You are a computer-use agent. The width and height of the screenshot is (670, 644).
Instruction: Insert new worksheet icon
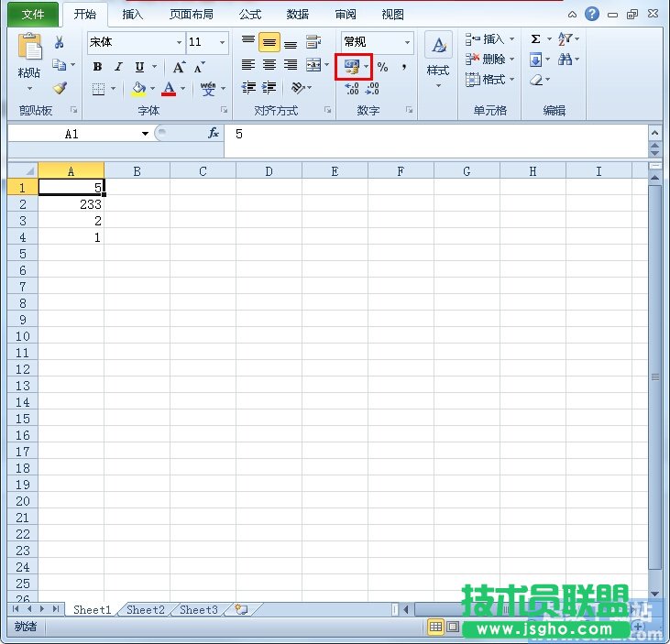tap(241, 609)
